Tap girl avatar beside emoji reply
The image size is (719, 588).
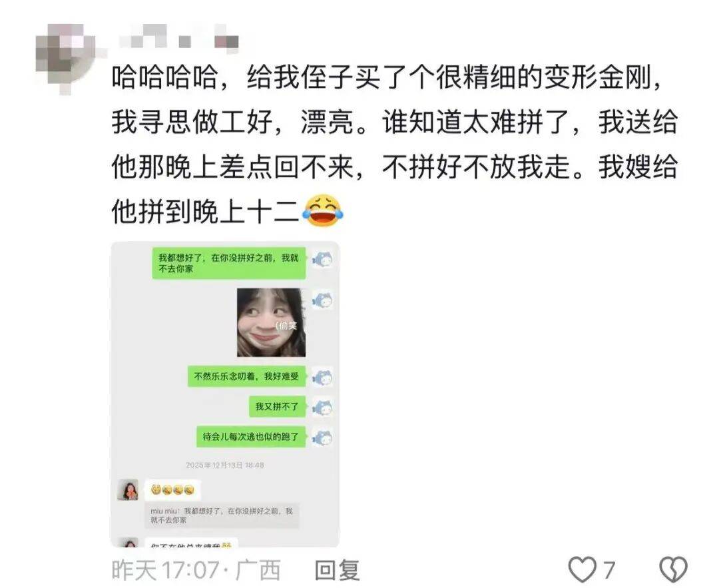[128, 490]
